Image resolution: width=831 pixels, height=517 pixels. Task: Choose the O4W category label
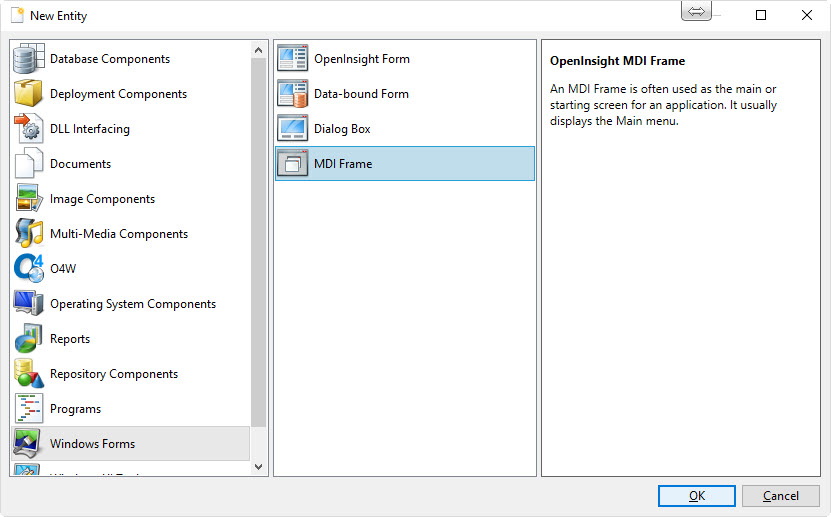(63, 269)
